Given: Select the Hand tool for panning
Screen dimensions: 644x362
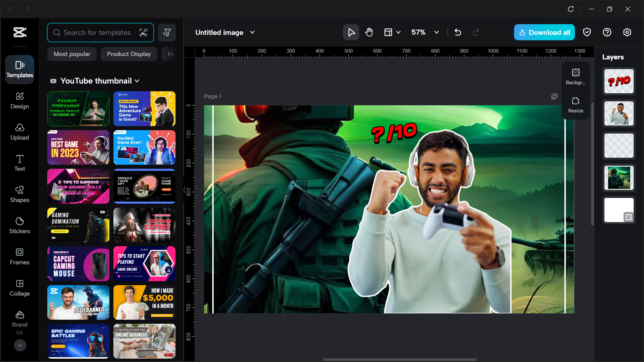Looking at the screenshot, I should click(369, 32).
